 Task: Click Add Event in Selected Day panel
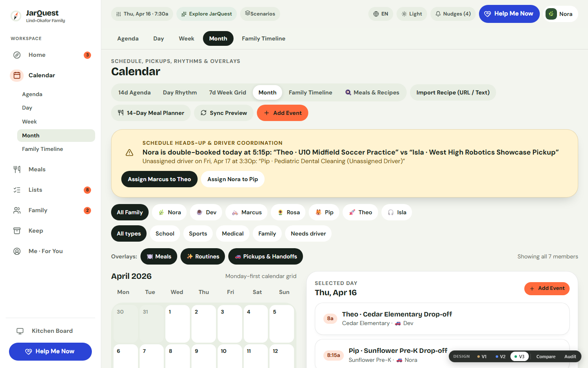pos(547,289)
